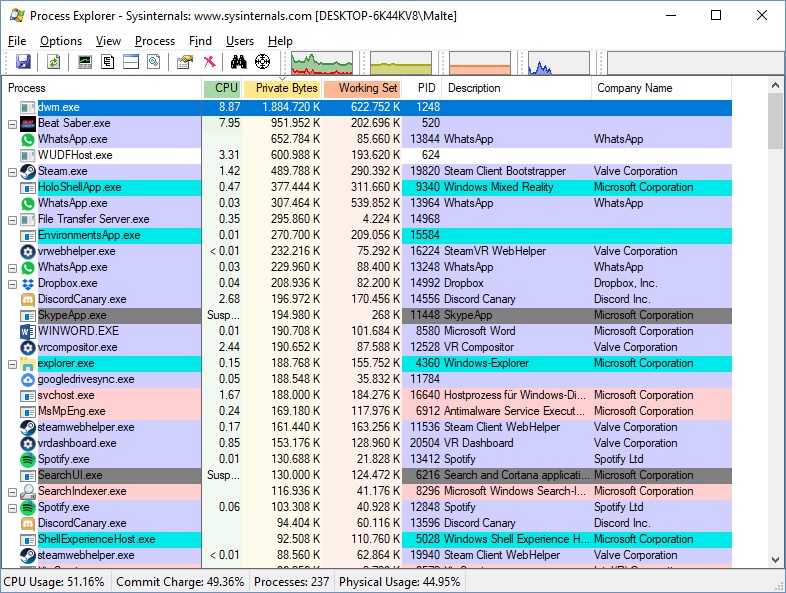Open the File menu
The height and width of the screenshot is (593, 786).
pyautogui.click(x=17, y=41)
